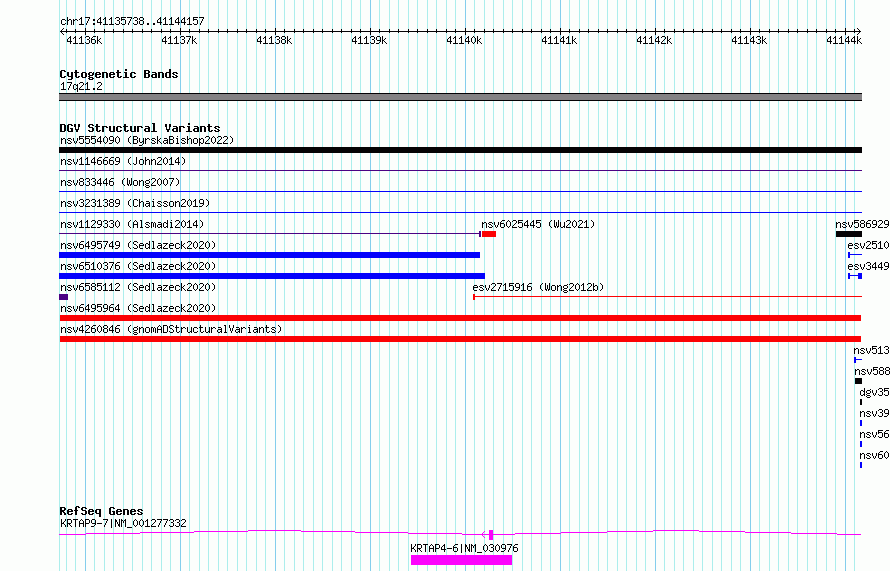This screenshot has width=890, height=571.
Task: Click the KRTAP9-7 magenta exon block
Action: 491,535
